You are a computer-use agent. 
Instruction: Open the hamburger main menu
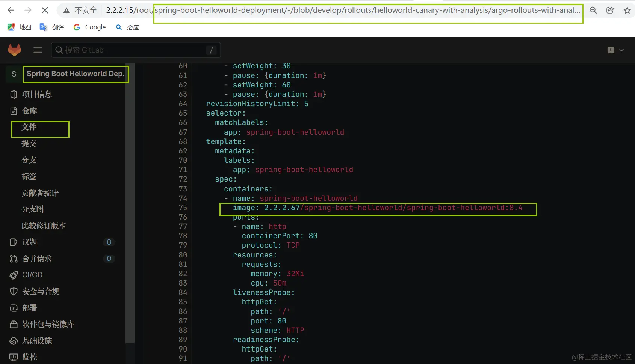(38, 50)
